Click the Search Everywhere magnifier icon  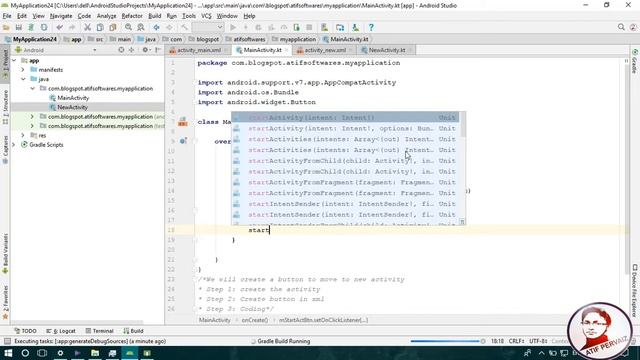click(x=621, y=27)
